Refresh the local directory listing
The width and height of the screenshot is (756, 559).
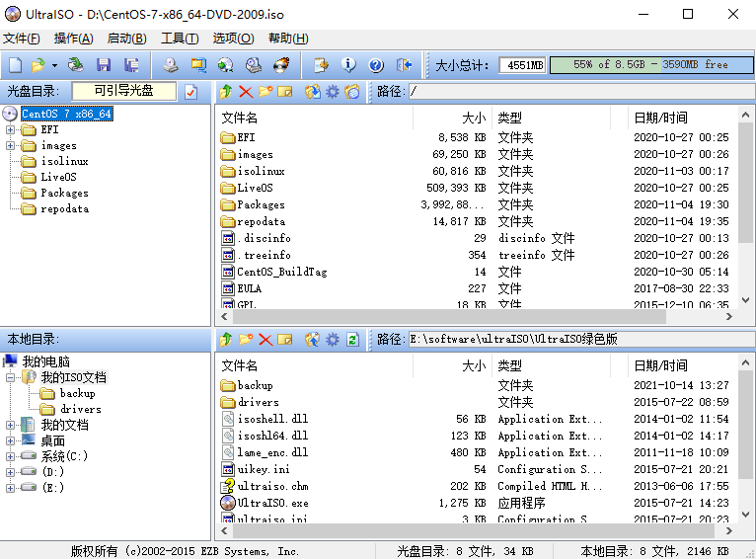click(x=352, y=339)
